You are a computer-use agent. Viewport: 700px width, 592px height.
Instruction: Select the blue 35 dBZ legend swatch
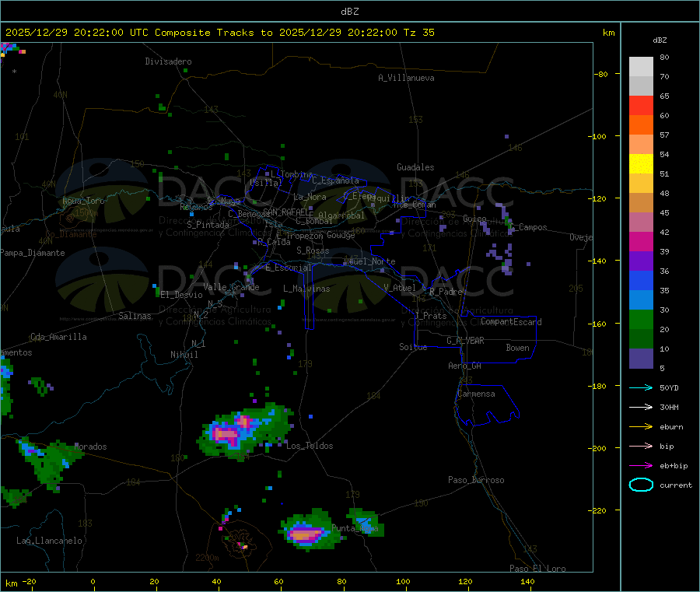point(641,280)
